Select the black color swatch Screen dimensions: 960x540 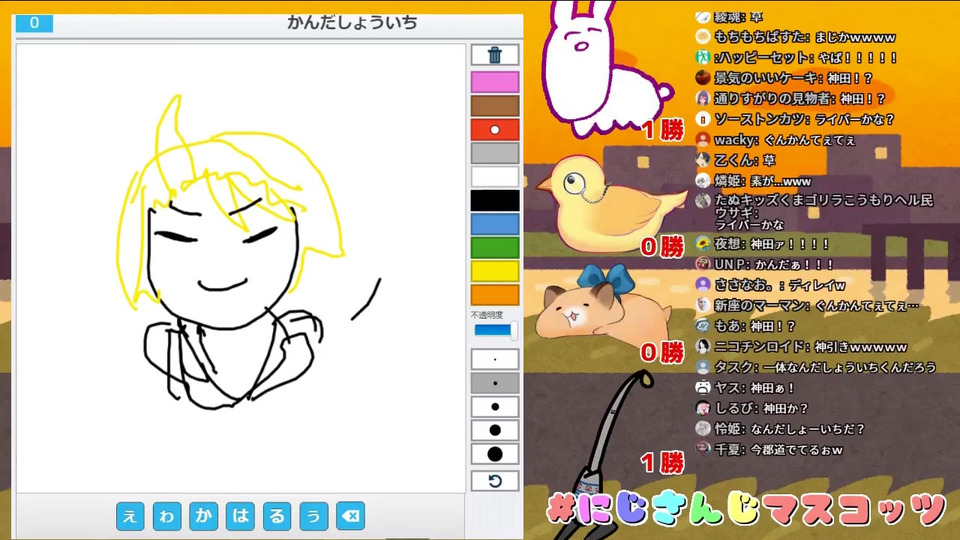coord(495,200)
